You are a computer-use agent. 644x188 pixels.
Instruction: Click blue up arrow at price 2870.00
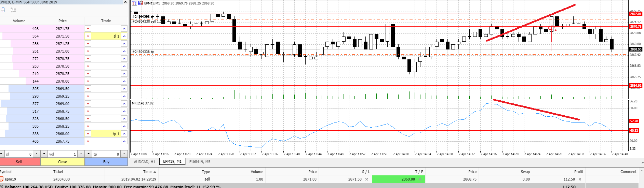click(x=124, y=81)
